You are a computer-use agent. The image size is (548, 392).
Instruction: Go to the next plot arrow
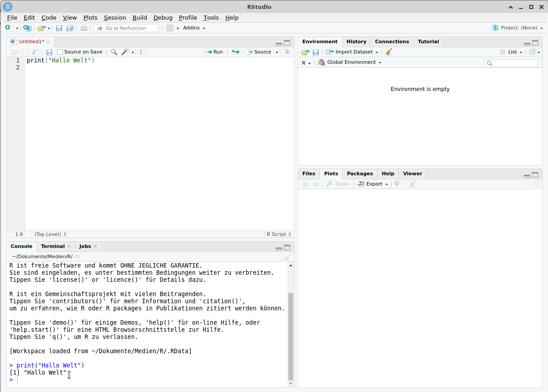(316, 184)
